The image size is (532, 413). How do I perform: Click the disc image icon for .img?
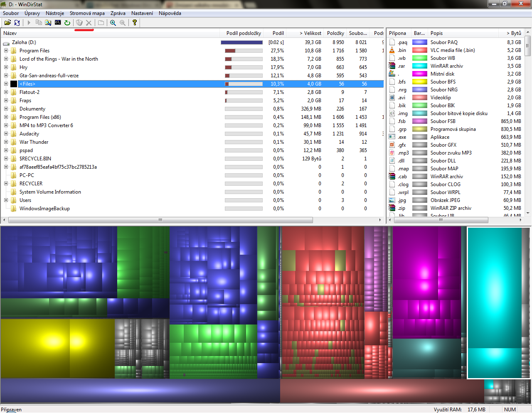pyautogui.click(x=392, y=113)
